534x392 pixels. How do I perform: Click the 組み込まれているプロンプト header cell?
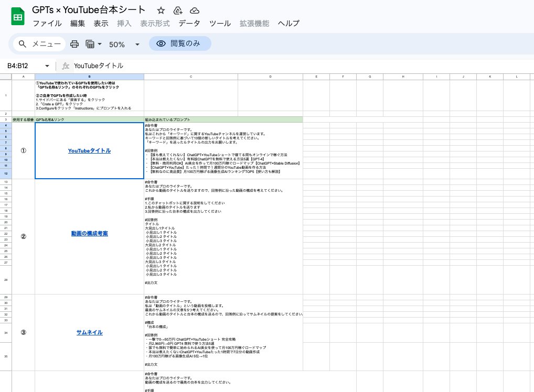click(223, 119)
